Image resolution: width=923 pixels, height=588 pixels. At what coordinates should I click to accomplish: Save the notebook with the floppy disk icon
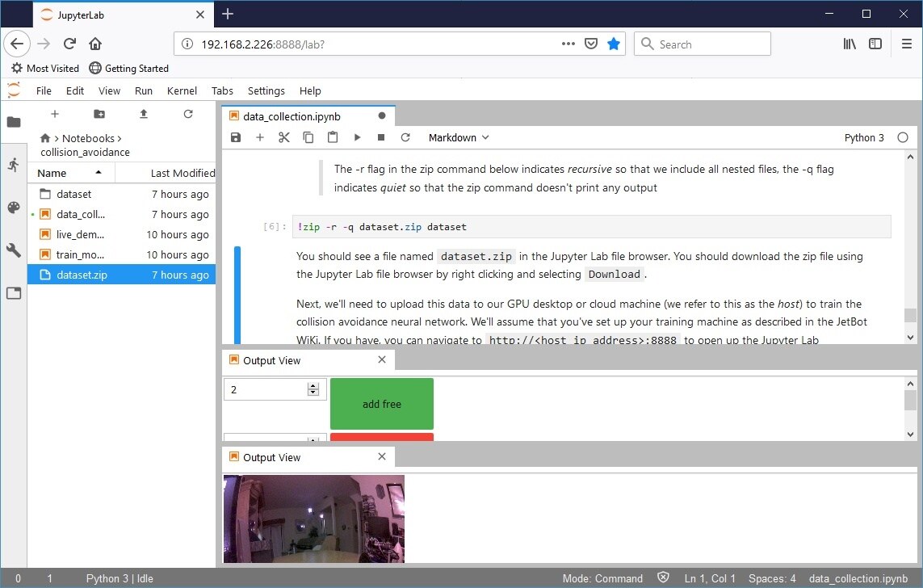click(x=236, y=138)
